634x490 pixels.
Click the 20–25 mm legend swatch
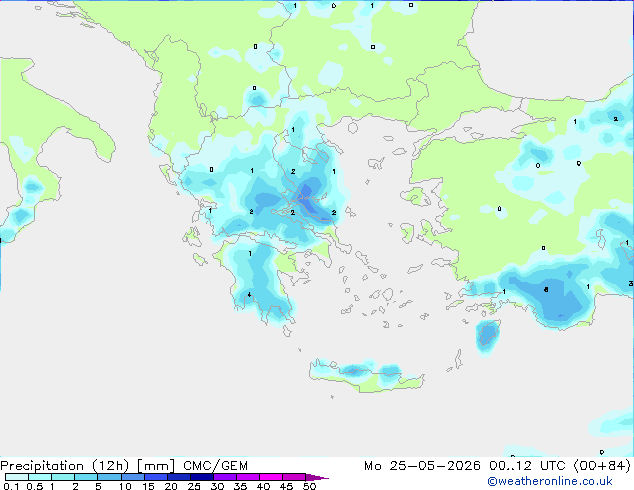179,477
